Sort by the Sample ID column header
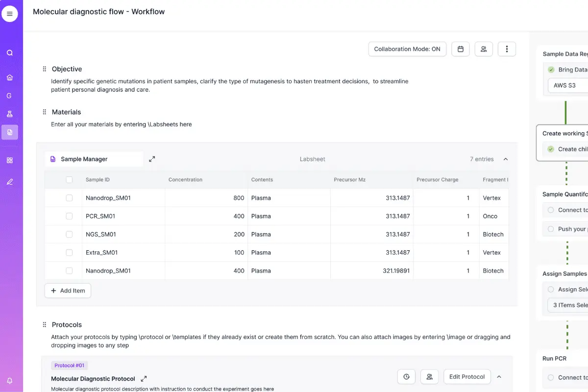The image size is (588, 392). tap(98, 180)
